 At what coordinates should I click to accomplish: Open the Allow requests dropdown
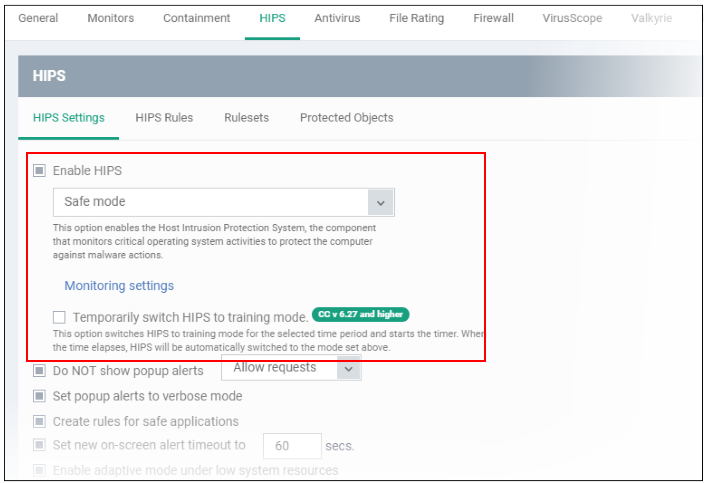pos(291,368)
